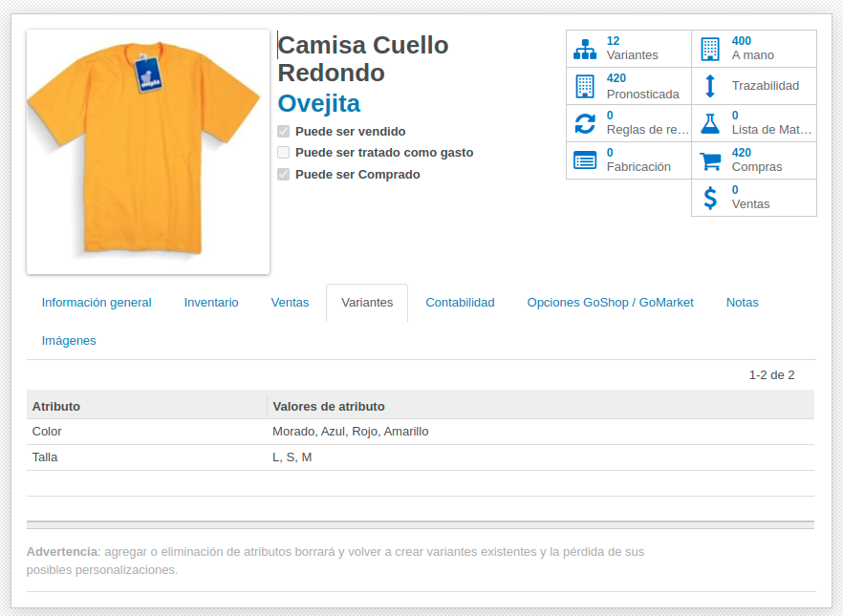
Task: Click the Color attribute row
Action: tap(421, 432)
